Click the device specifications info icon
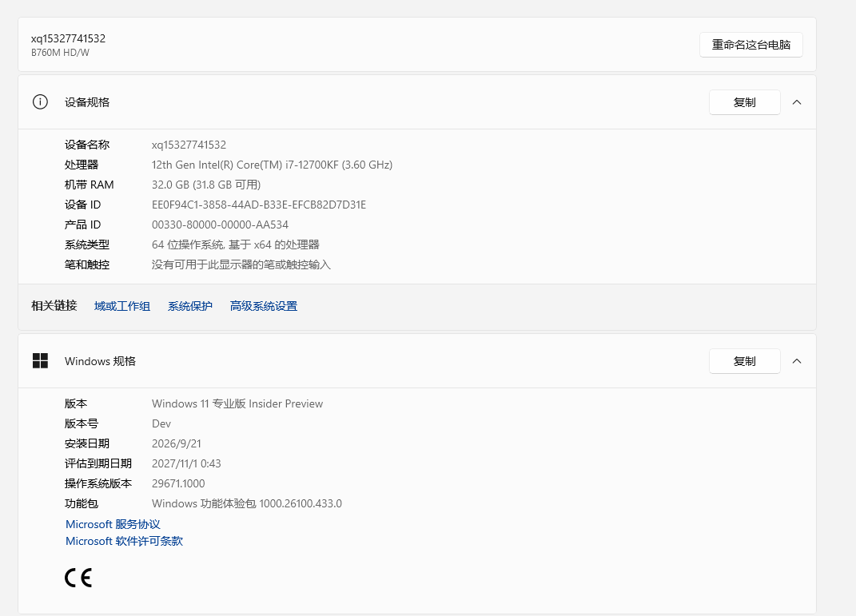The height and width of the screenshot is (616, 856). [x=41, y=102]
